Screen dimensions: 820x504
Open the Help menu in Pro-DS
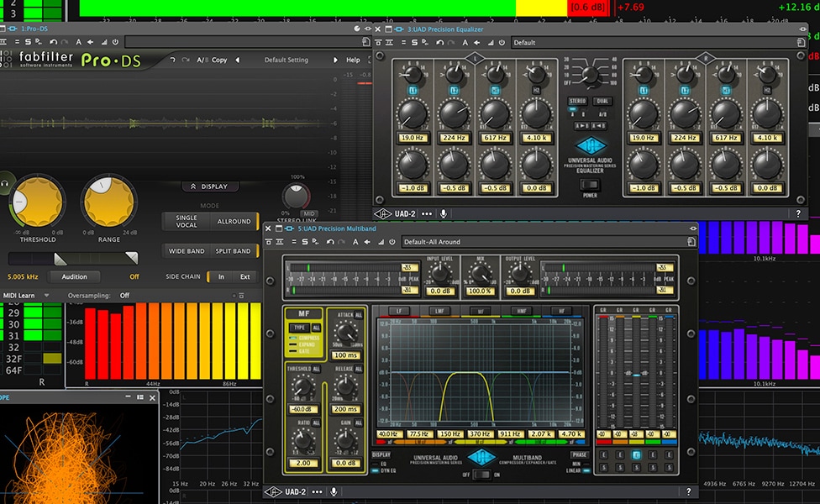pyautogui.click(x=353, y=60)
